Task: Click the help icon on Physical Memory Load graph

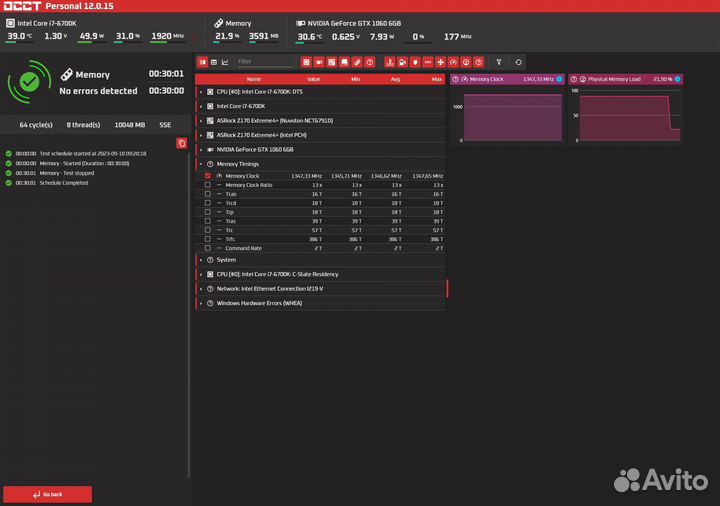Action: (x=574, y=79)
